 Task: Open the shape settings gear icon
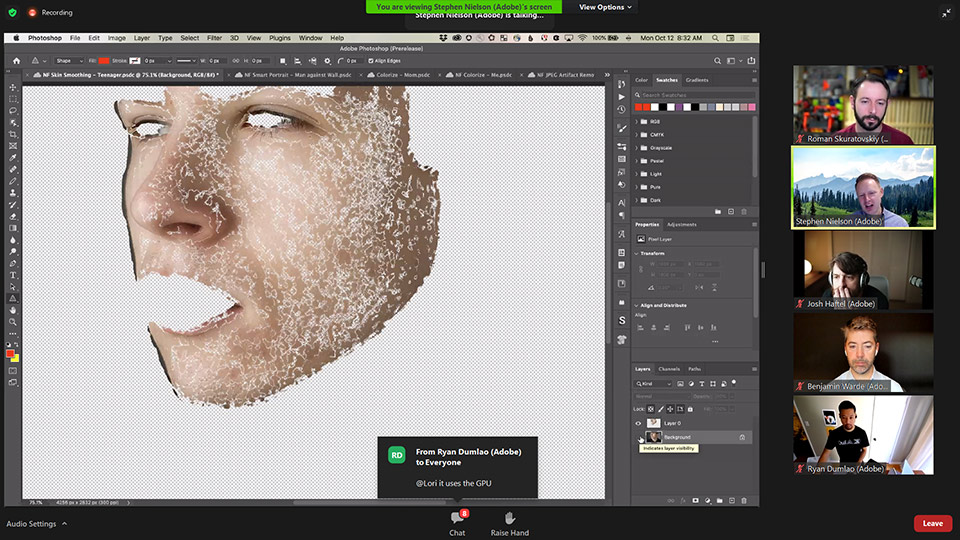(x=328, y=61)
